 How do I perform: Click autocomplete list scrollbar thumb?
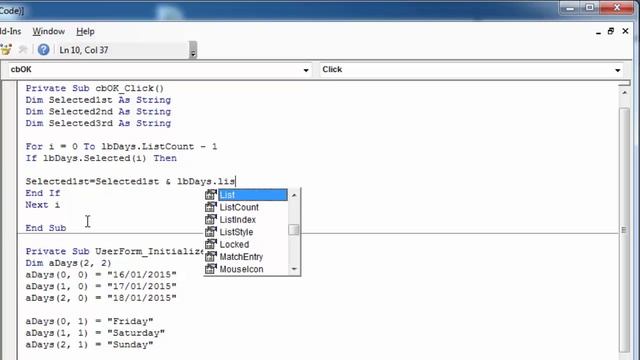tap(294, 230)
